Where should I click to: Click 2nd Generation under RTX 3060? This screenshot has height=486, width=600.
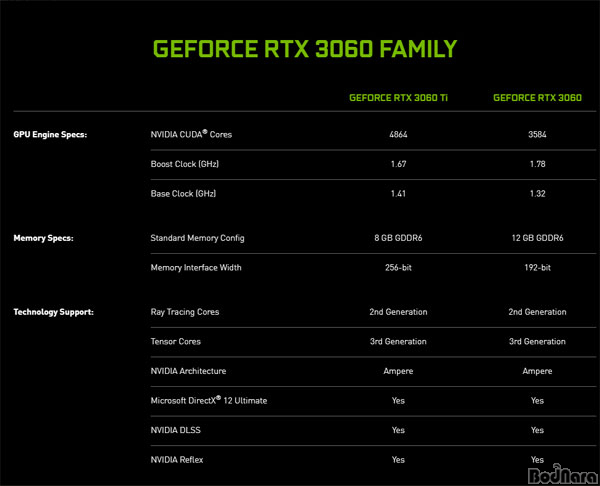(x=538, y=312)
